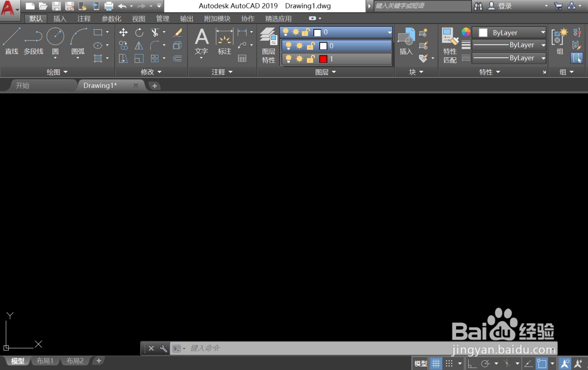Click the Fillet tool icon

tap(155, 46)
